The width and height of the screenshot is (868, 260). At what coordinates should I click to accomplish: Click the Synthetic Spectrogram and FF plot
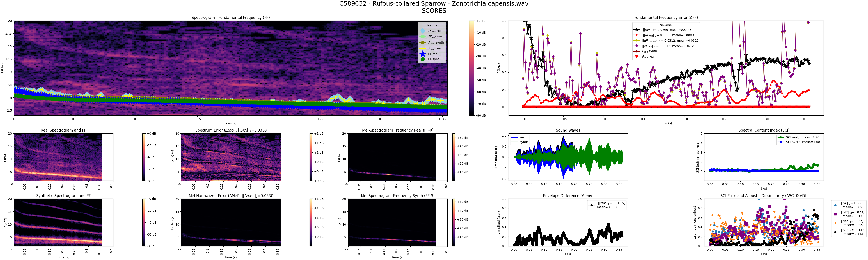pyautogui.click(x=57, y=222)
